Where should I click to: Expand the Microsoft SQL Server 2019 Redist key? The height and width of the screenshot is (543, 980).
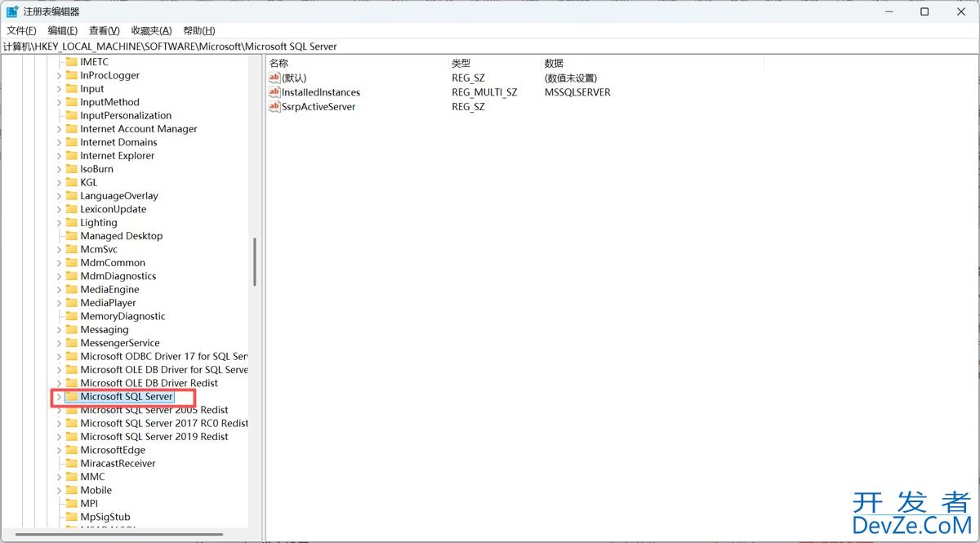[x=57, y=436]
